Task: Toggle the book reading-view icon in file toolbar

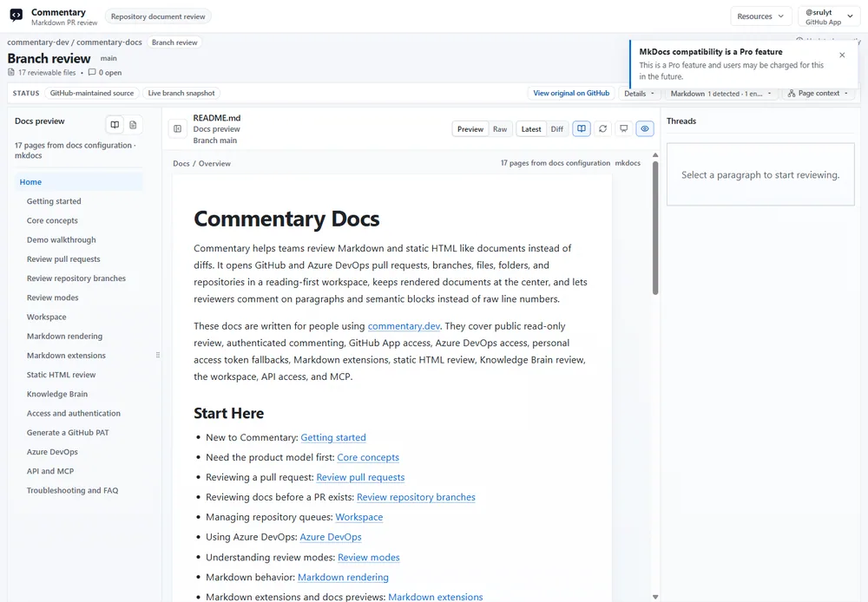Action: (x=582, y=129)
